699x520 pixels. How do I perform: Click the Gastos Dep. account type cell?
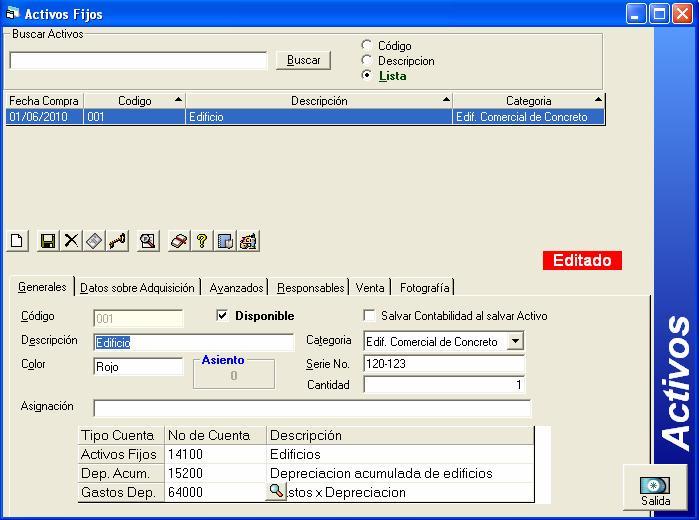click(x=121, y=492)
